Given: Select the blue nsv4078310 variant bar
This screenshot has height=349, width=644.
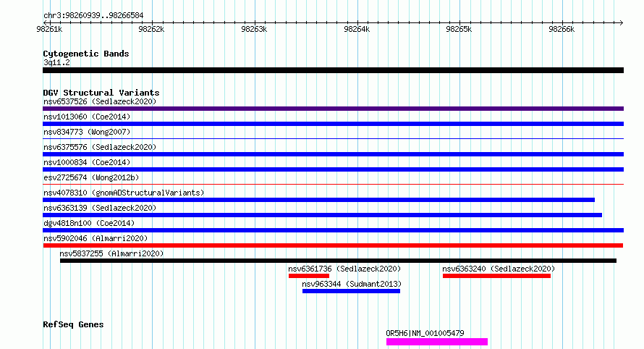Looking at the screenshot, I should point(318,200).
